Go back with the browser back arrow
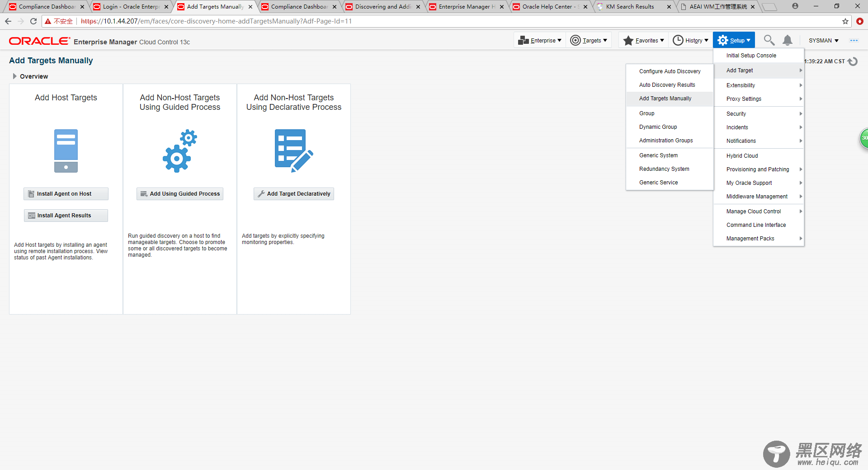 coord(8,21)
